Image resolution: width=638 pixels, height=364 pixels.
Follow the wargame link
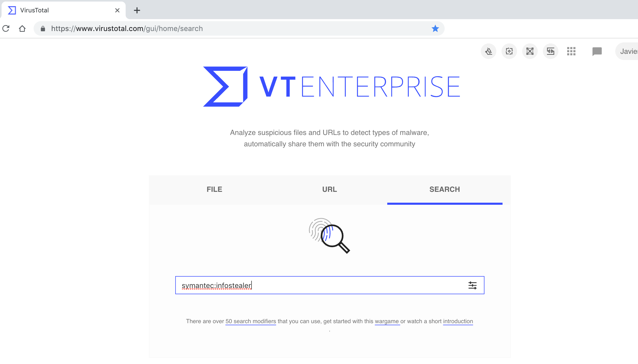tap(387, 321)
